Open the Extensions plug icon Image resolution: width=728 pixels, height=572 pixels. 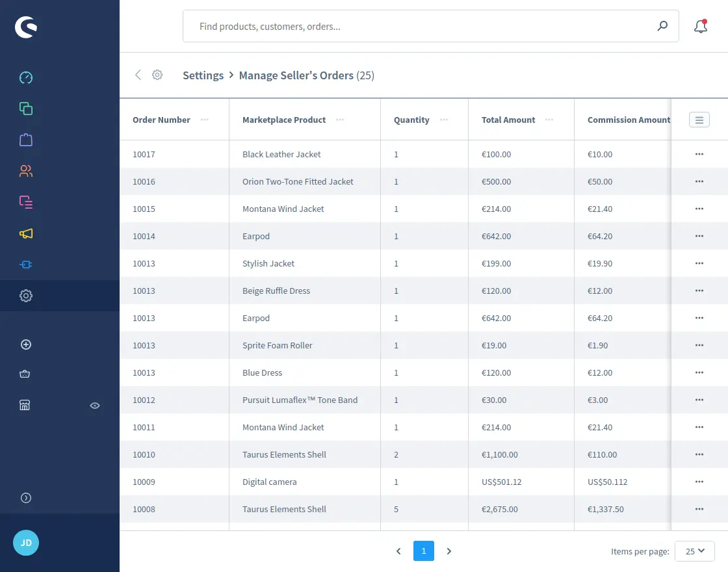click(26, 265)
